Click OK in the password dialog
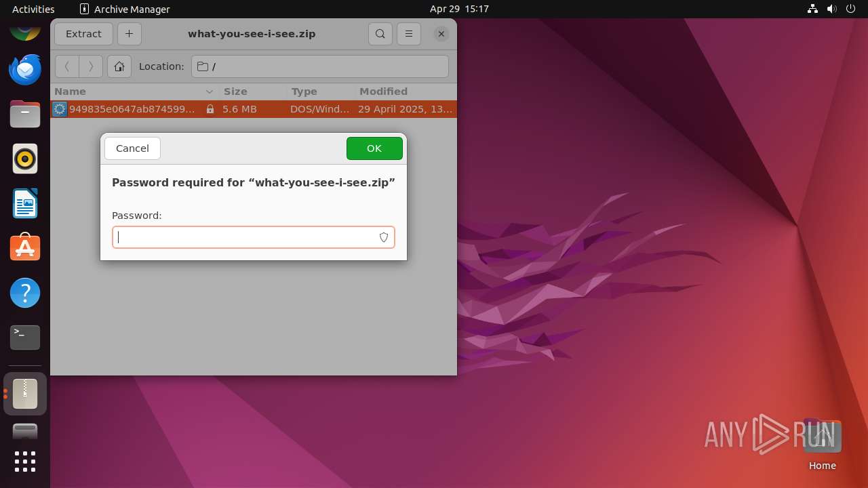Image resolution: width=868 pixels, height=488 pixels. tap(374, 148)
